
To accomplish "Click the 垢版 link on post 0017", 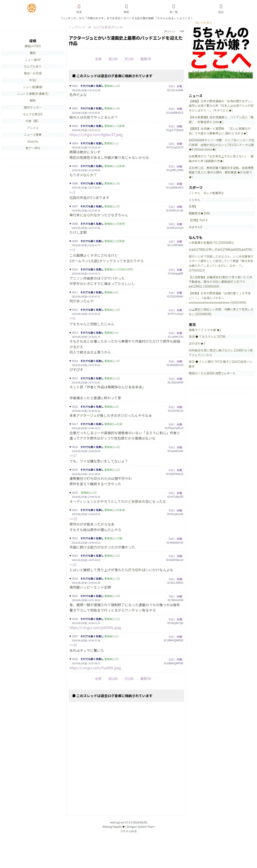I will coord(171,424).
